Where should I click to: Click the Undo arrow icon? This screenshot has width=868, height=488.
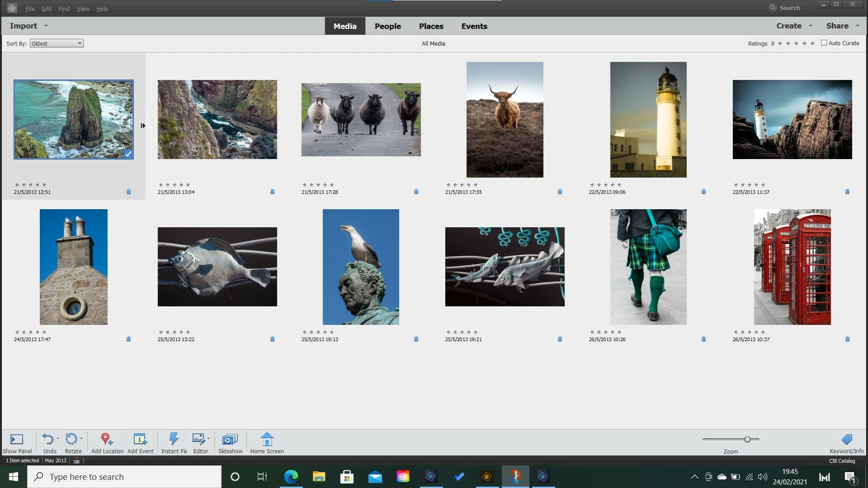pos(48,439)
